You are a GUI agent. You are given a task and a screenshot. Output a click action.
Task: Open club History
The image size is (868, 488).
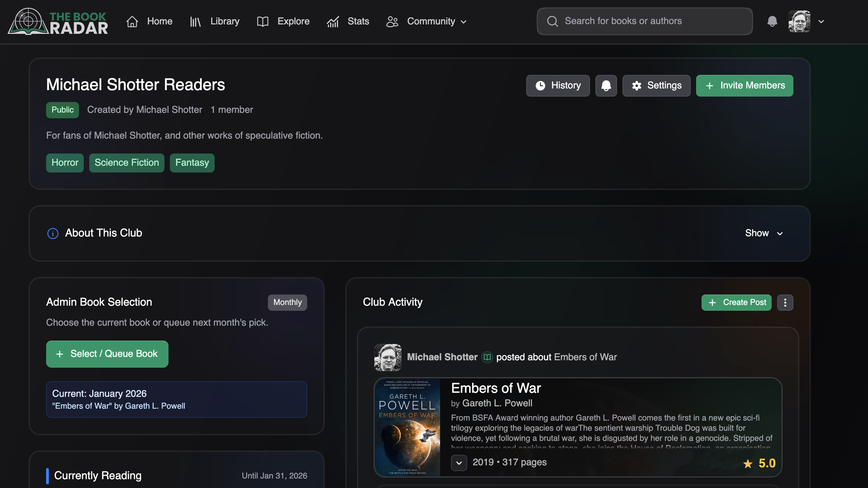(x=558, y=86)
